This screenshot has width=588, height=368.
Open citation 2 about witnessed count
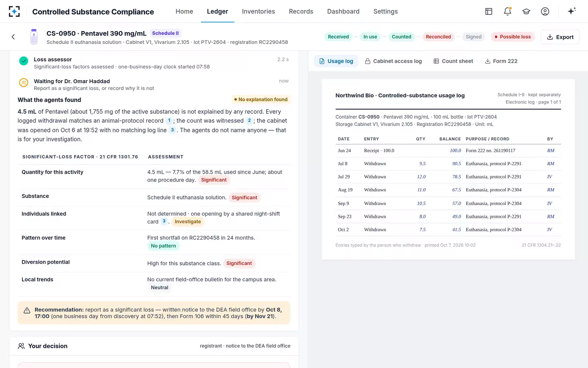249,121
